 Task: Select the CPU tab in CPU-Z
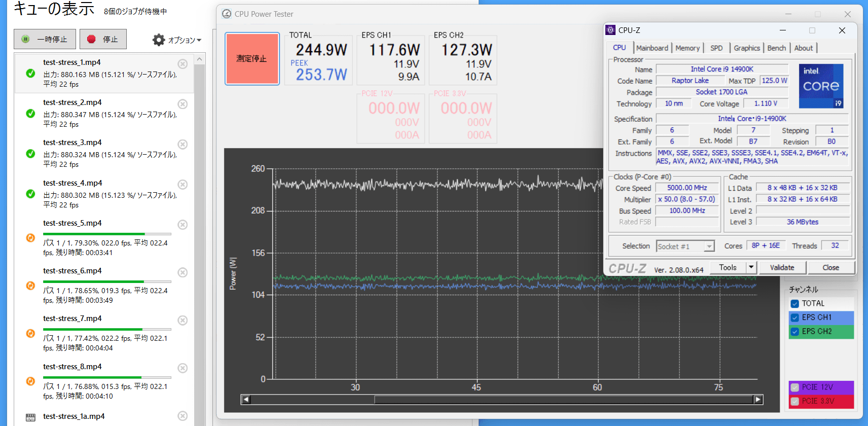tap(619, 48)
